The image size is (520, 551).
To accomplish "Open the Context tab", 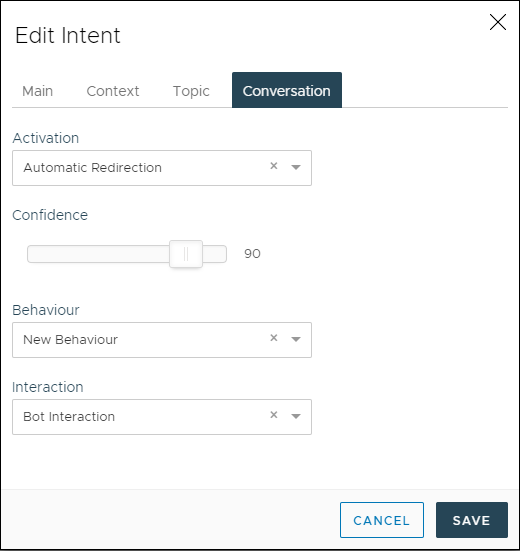I will point(113,91).
